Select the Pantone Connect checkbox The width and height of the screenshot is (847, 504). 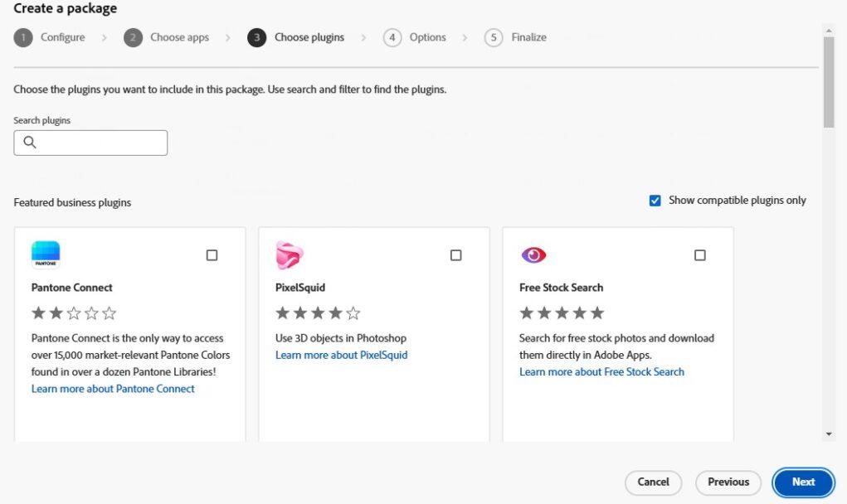pyautogui.click(x=212, y=254)
